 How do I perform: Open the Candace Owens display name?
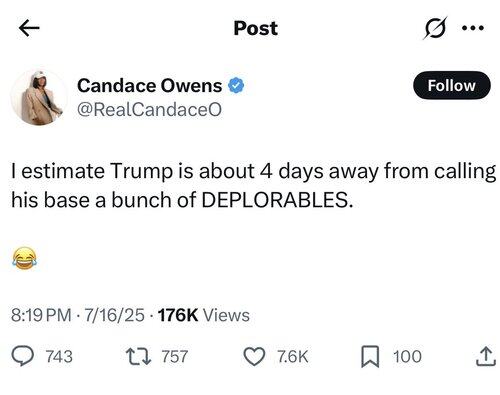[x=150, y=86]
